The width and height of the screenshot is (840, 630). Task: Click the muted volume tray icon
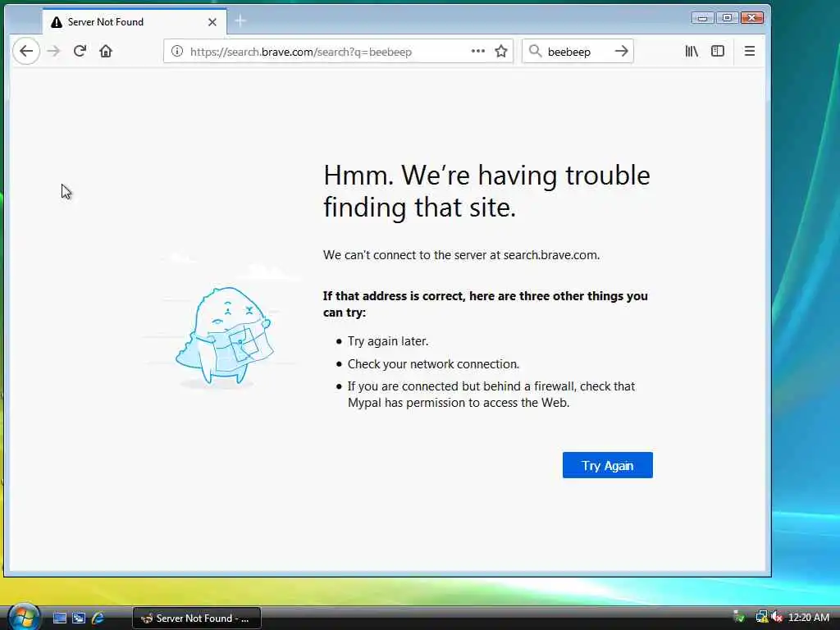(777, 618)
